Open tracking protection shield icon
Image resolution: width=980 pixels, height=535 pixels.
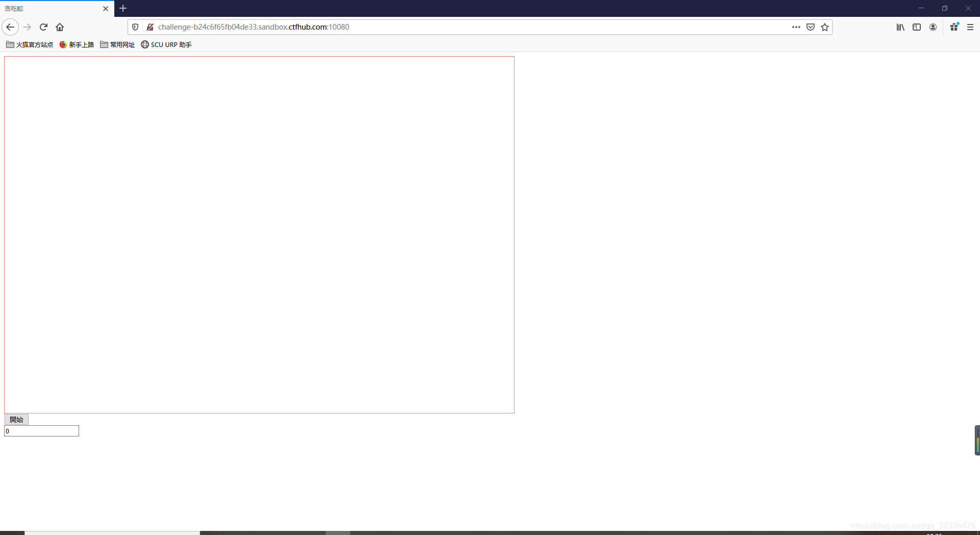(x=135, y=27)
